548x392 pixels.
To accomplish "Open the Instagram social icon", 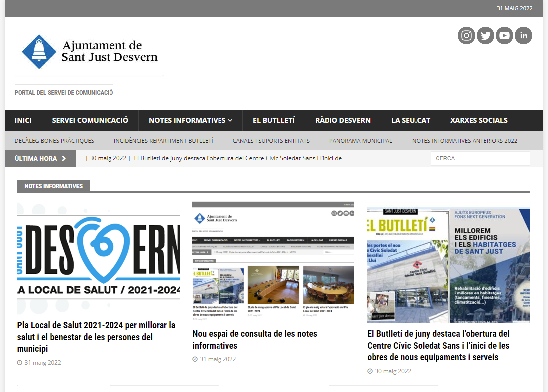I will (466, 35).
